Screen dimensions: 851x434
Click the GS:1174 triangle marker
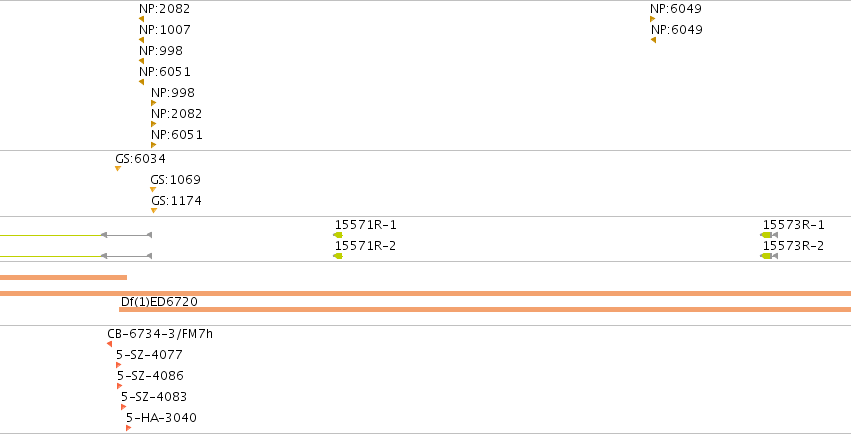154,210
